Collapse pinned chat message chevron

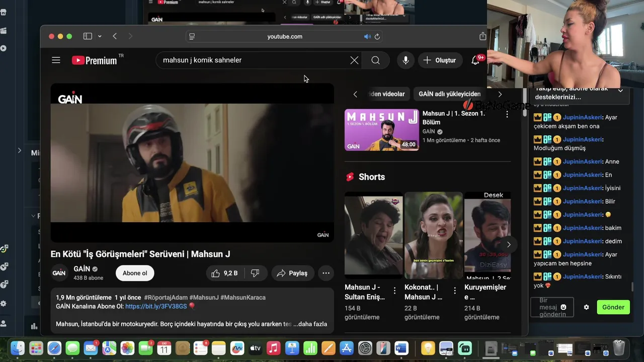point(620,91)
